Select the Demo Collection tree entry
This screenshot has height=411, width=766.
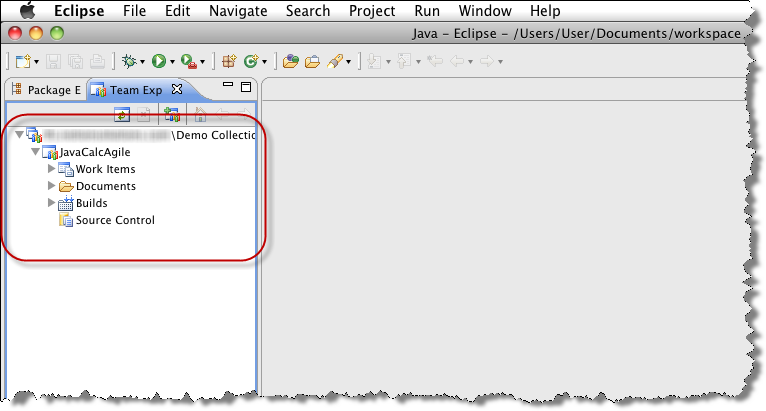(x=142, y=135)
